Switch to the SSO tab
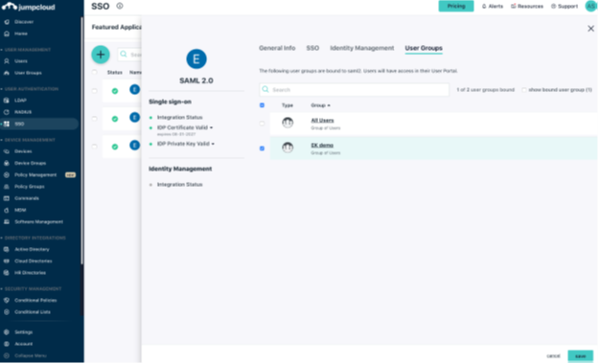This screenshot has height=364, width=598. pos(312,48)
